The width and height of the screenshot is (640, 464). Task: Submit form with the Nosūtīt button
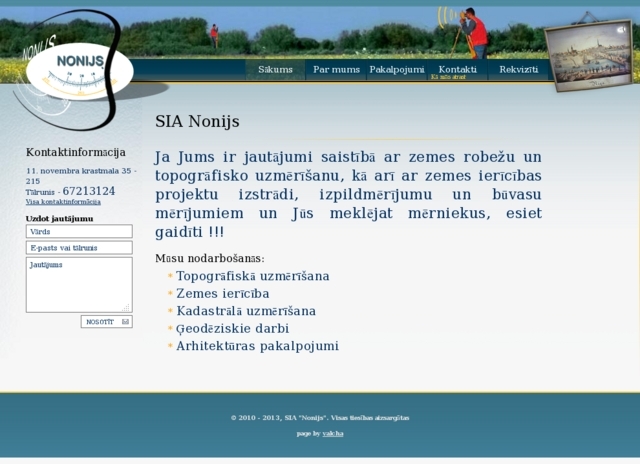pyautogui.click(x=107, y=322)
